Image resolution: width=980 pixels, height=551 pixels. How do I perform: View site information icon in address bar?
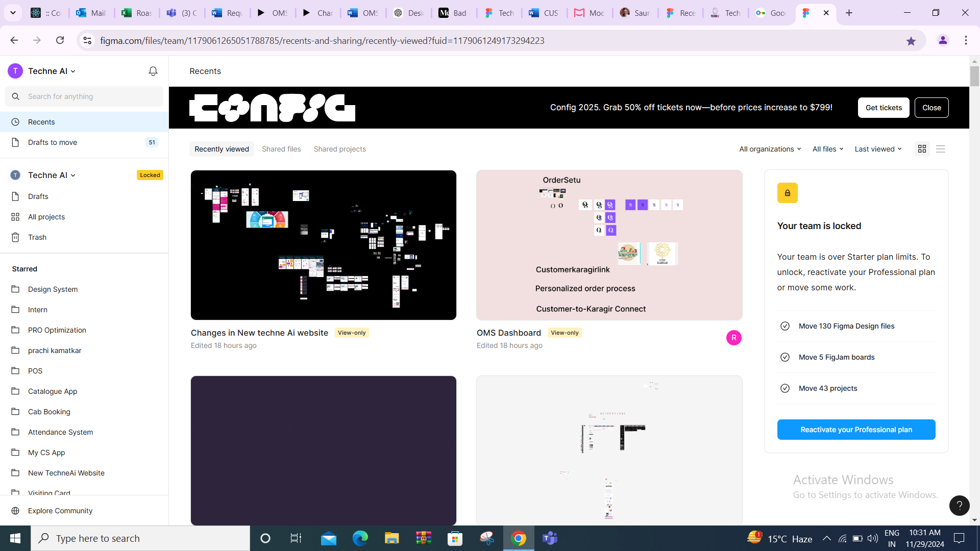87,40
